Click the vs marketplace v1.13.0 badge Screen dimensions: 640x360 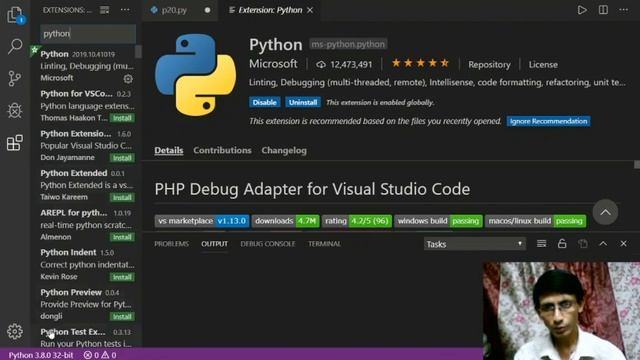click(x=202, y=221)
